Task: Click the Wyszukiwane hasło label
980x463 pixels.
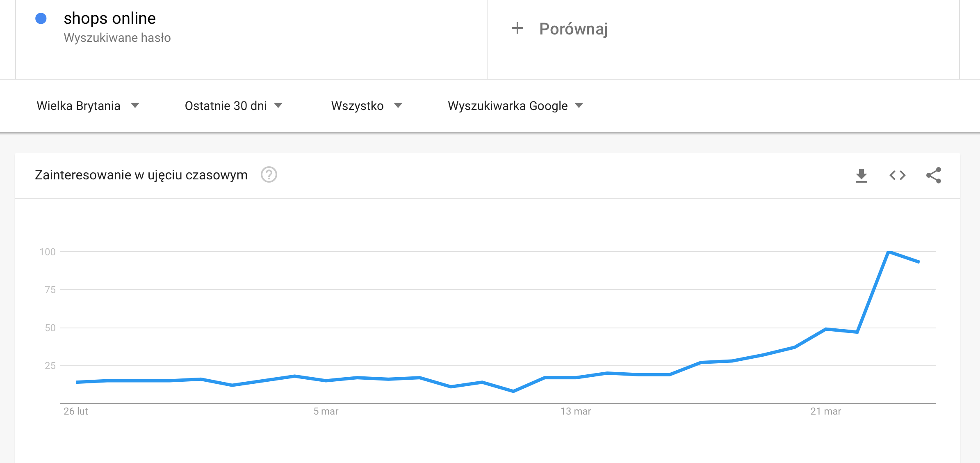Action: pos(117,38)
